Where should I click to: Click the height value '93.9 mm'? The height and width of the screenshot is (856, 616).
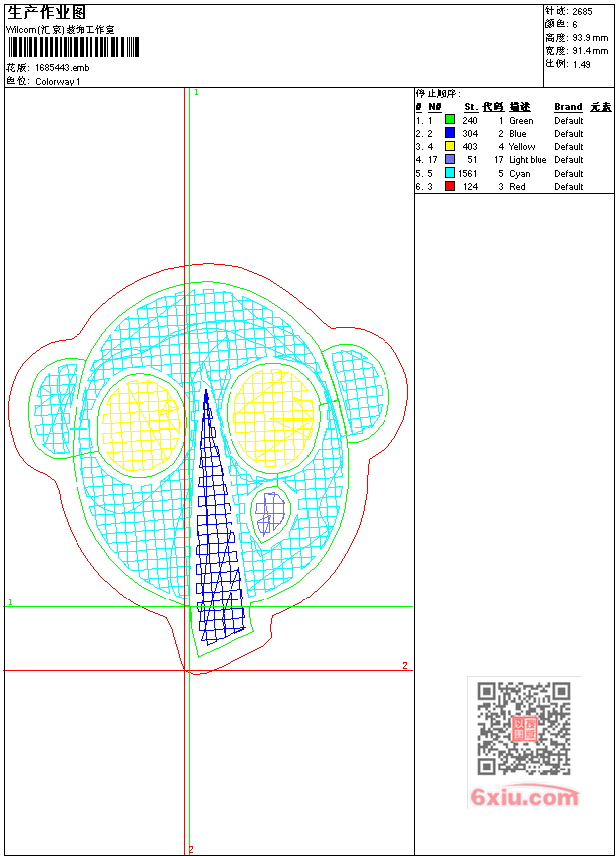[590, 38]
